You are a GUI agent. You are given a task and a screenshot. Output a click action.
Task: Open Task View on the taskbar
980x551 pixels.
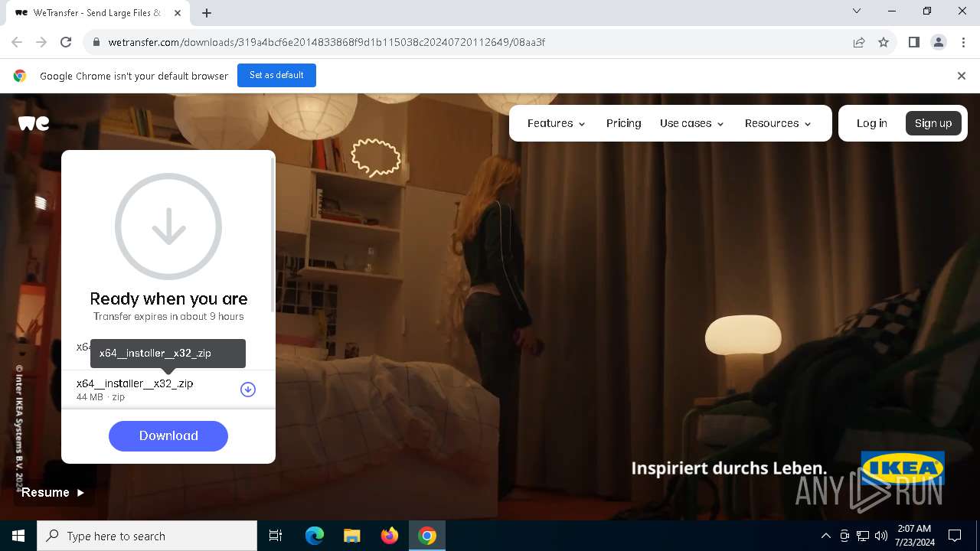pos(276,536)
